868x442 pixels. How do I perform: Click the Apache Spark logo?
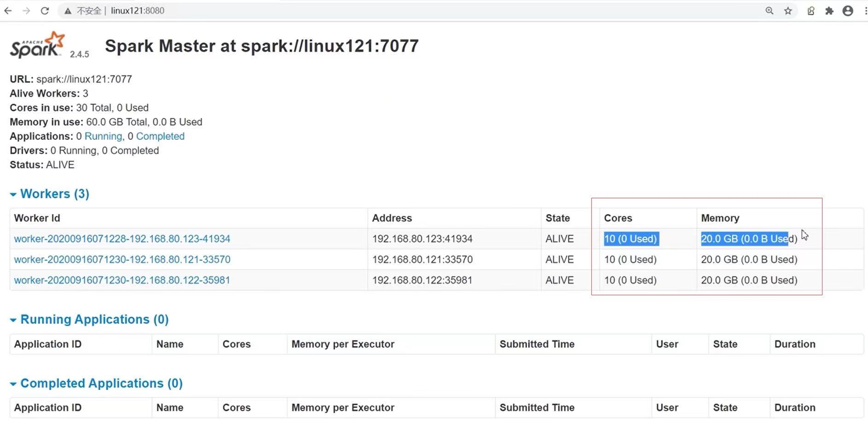pyautogui.click(x=37, y=45)
